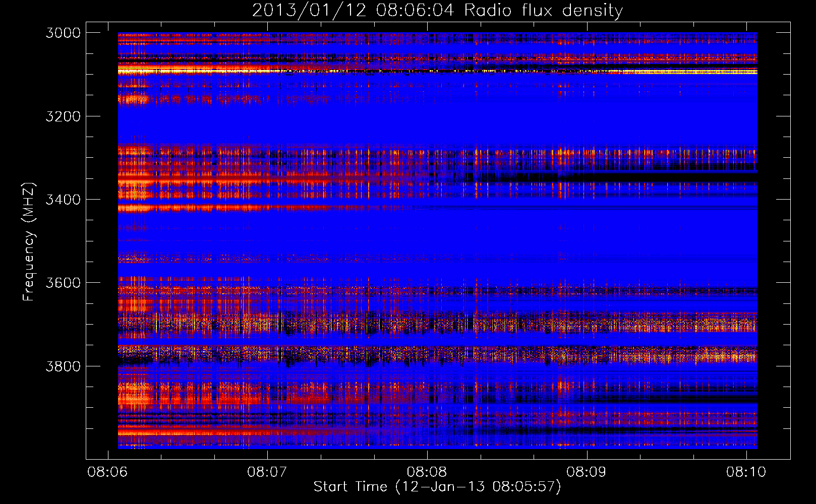Click the 3400 frequency tick label
816x504 pixels.
[63, 200]
